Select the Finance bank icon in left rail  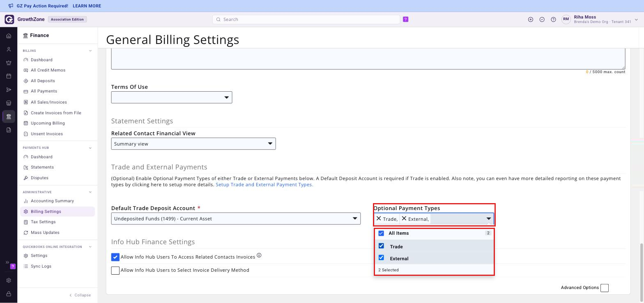(9, 117)
